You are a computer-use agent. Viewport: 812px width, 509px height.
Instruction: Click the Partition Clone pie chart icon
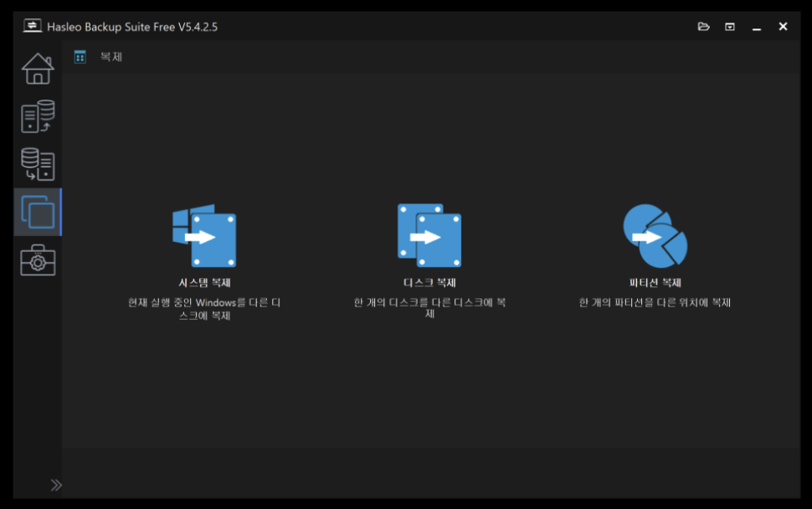coord(655,236)
